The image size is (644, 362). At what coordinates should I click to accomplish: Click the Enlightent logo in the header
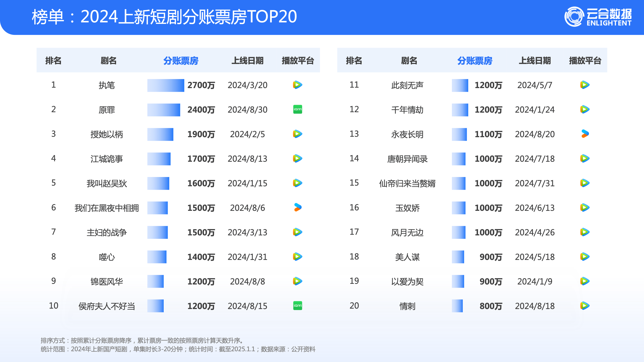(598, 17)
